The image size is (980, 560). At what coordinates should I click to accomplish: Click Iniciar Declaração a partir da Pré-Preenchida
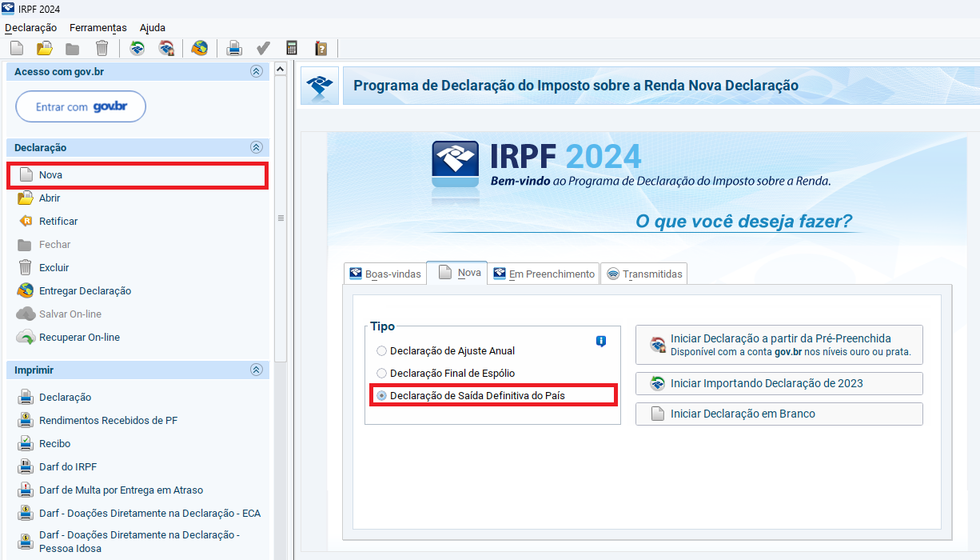point(779,345)
